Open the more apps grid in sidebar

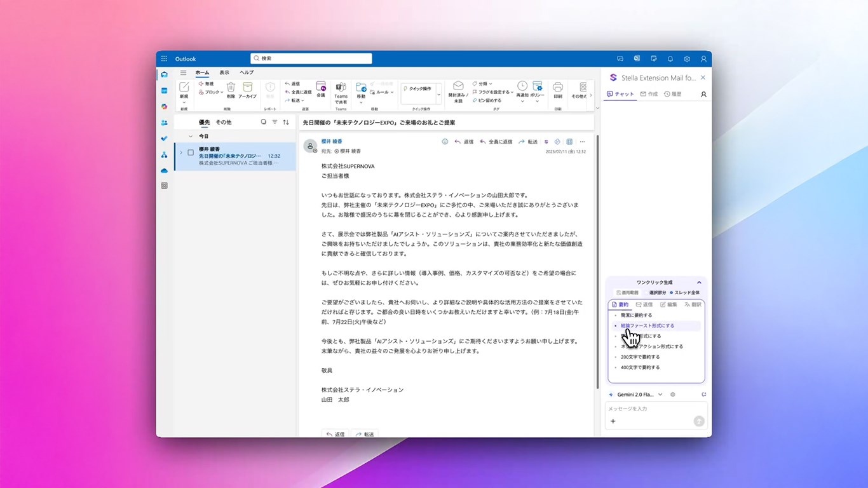(165, 186)
